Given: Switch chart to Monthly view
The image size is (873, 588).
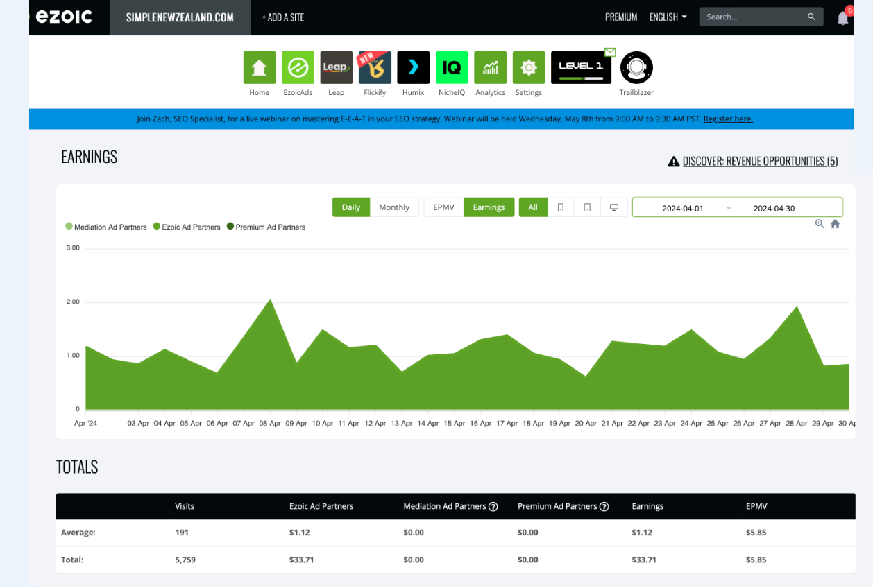Looking at the screenshot, I should pyautogui.click(x=394, y=207).
